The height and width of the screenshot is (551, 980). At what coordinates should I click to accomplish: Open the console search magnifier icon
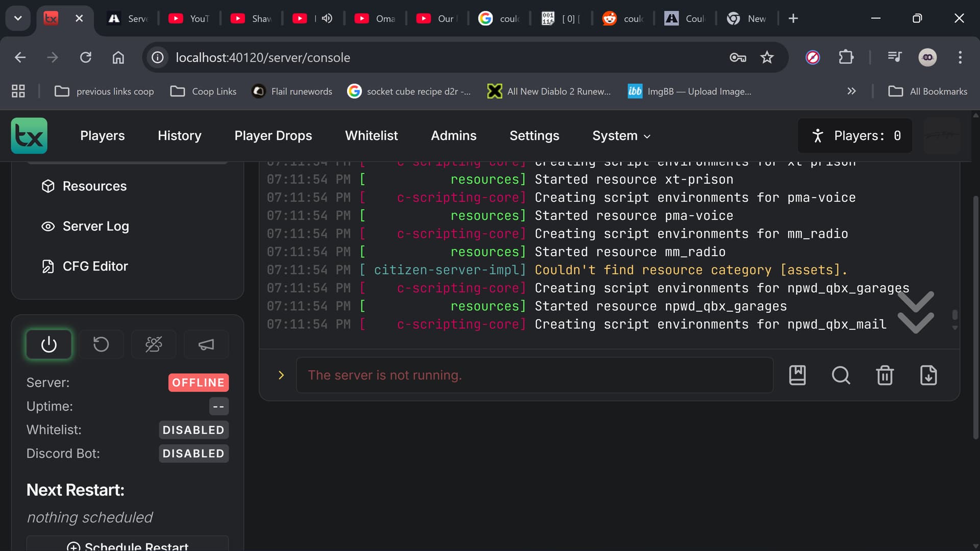(841, 375)
